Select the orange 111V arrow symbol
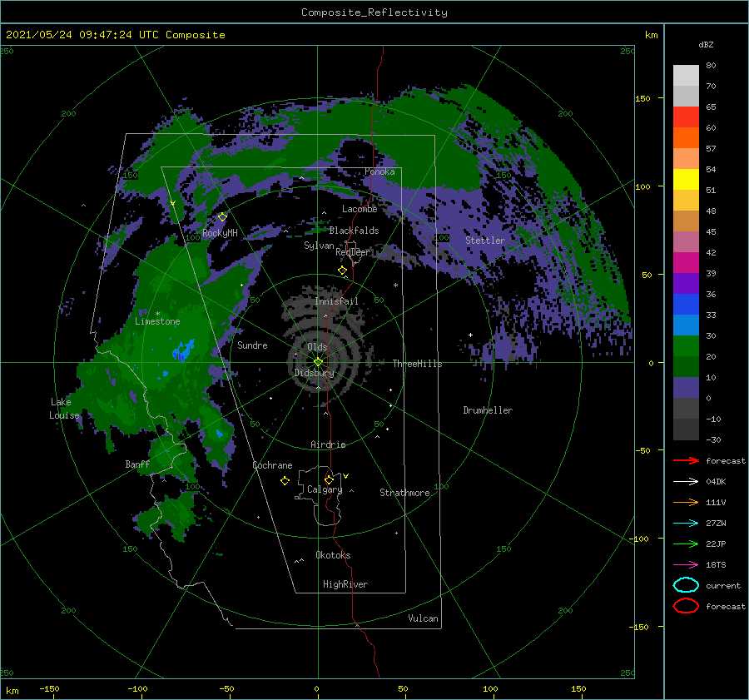The width and height of the screenshot is (749, 700). 686,502
